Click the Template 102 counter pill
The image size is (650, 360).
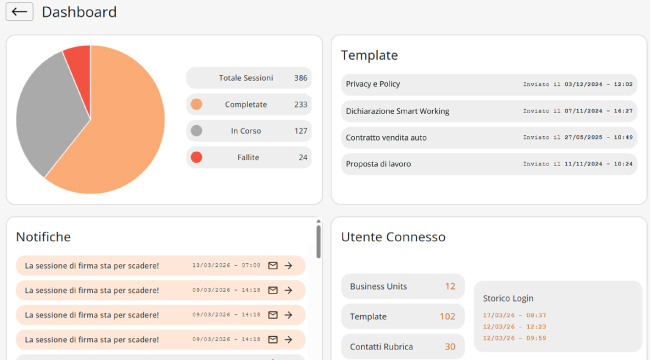point(403,316)
